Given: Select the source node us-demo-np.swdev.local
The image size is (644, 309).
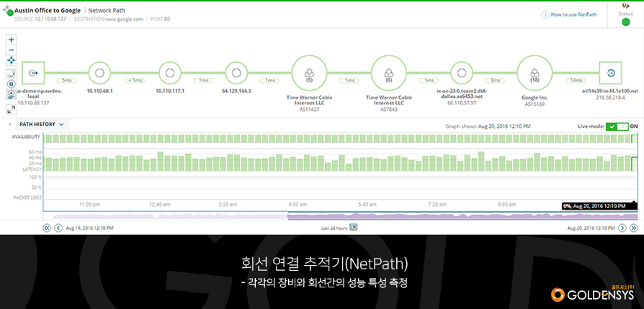Looking at the screenshot, I should point(33,73).
